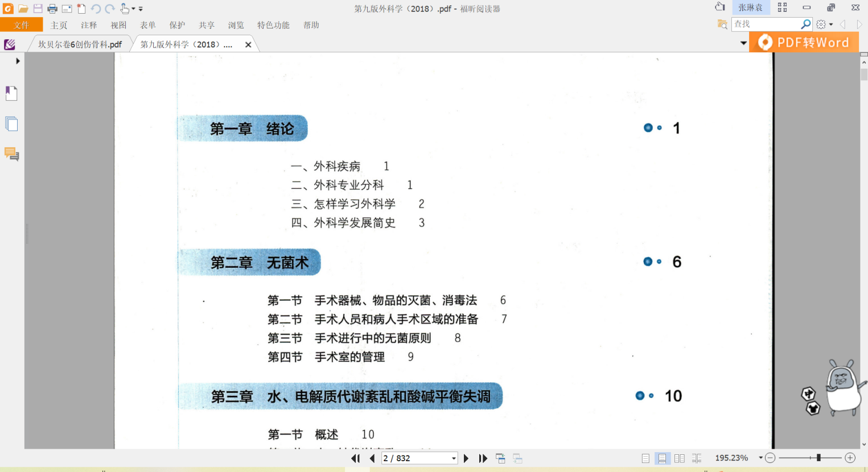Viewport: 868px width, 472px height.
Task: Switch to single page view mode
Action: (x=645, y=458)
